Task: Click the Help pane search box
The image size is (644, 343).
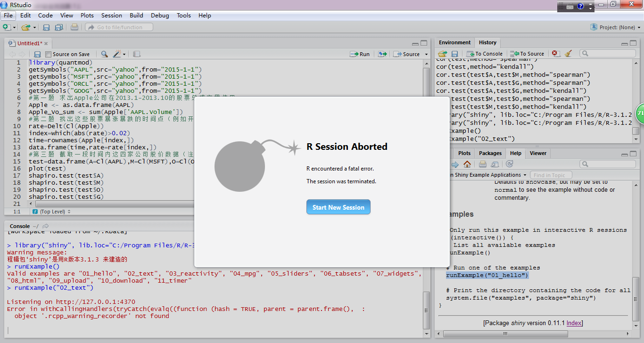Action: [x=607, y=164]
